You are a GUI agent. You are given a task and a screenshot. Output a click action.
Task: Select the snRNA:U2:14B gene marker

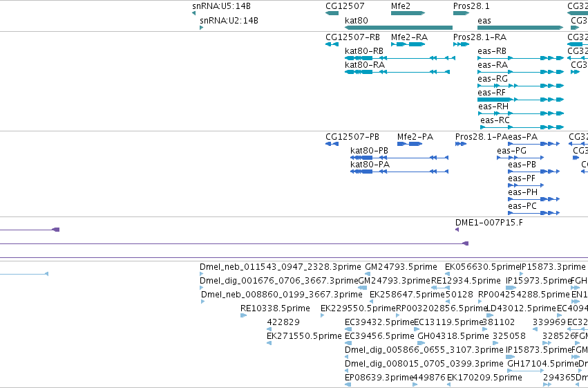(201, 28)
